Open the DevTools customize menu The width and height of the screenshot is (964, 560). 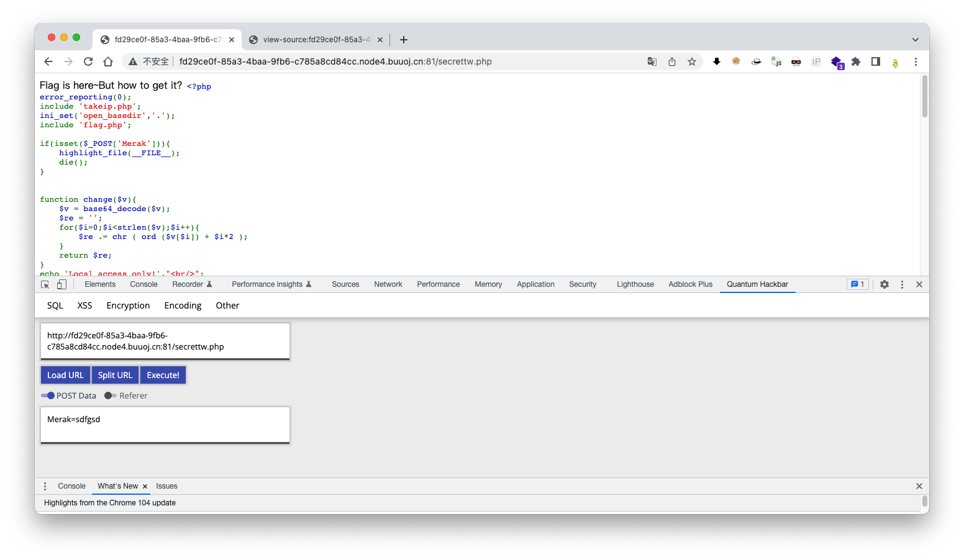(x=902, y=284)
